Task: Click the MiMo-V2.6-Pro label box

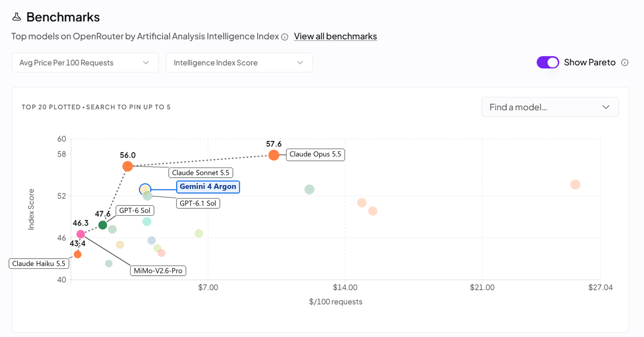Action: click(158, 270)
